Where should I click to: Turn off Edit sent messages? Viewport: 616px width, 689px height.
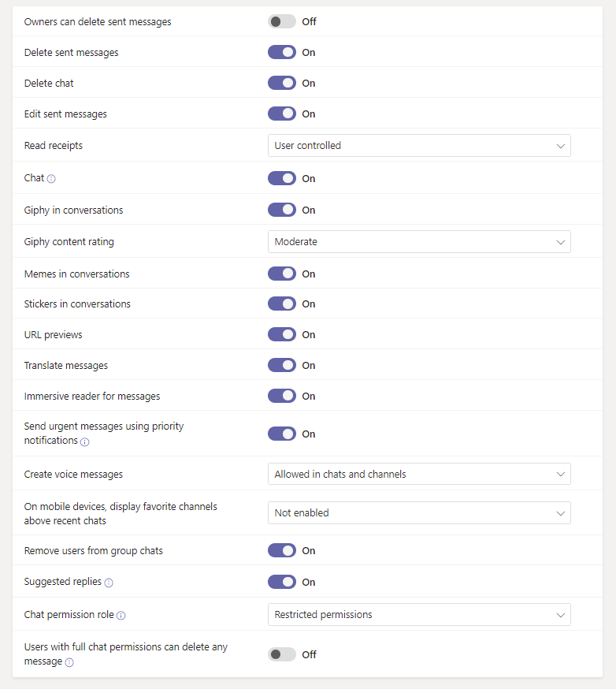pos(282,114)
